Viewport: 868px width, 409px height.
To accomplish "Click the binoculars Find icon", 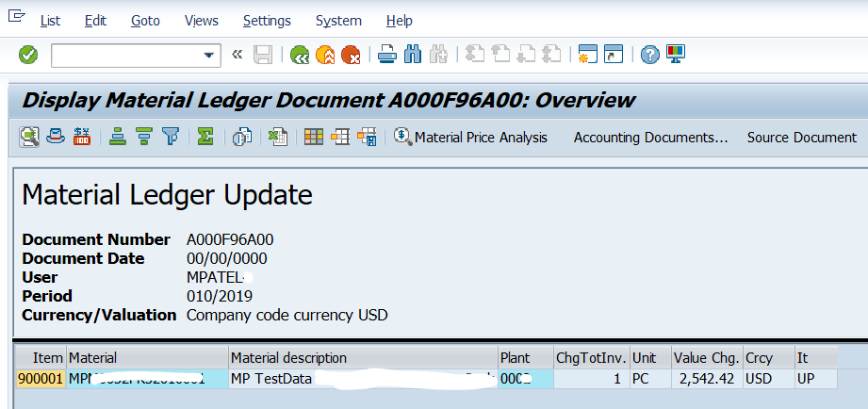I will tap(412, 56).
